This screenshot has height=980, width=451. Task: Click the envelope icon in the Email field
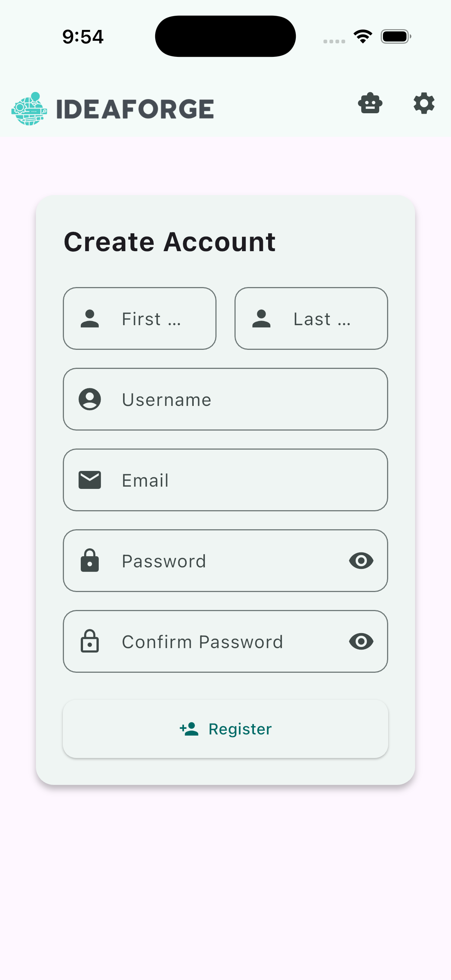tap(90, 480)
